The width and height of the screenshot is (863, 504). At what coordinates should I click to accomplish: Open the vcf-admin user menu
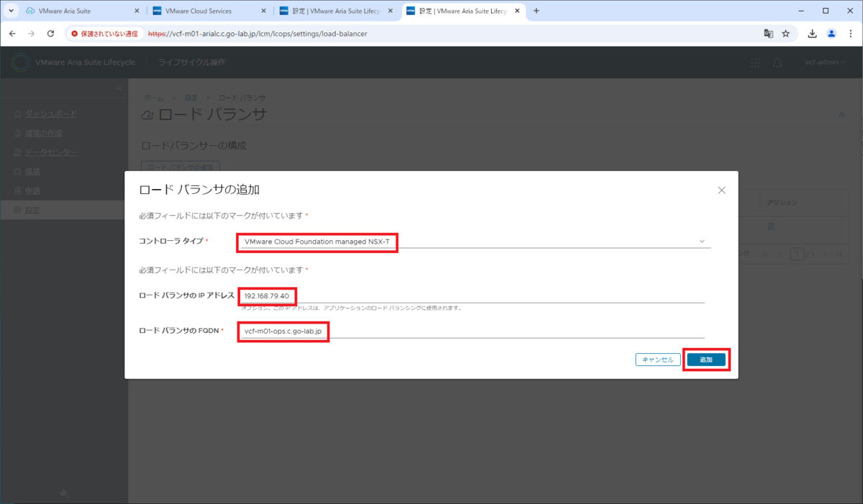point(826,63)
